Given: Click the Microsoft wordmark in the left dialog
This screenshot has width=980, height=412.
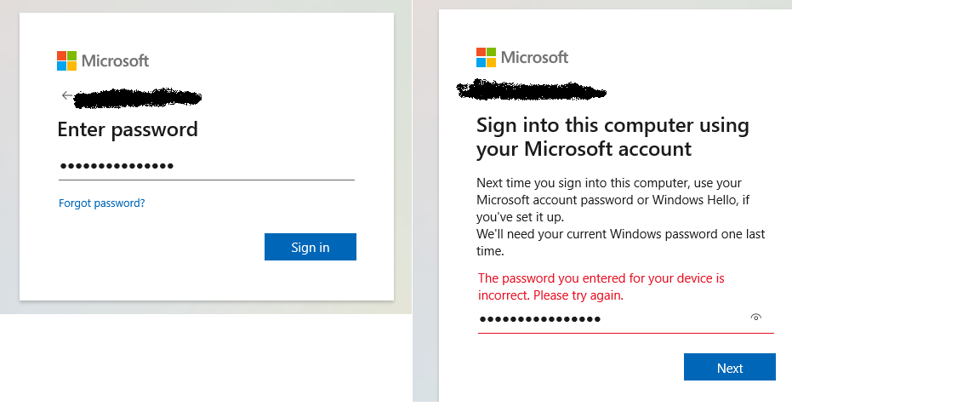Looking at the screenshot, I should 115,60.
